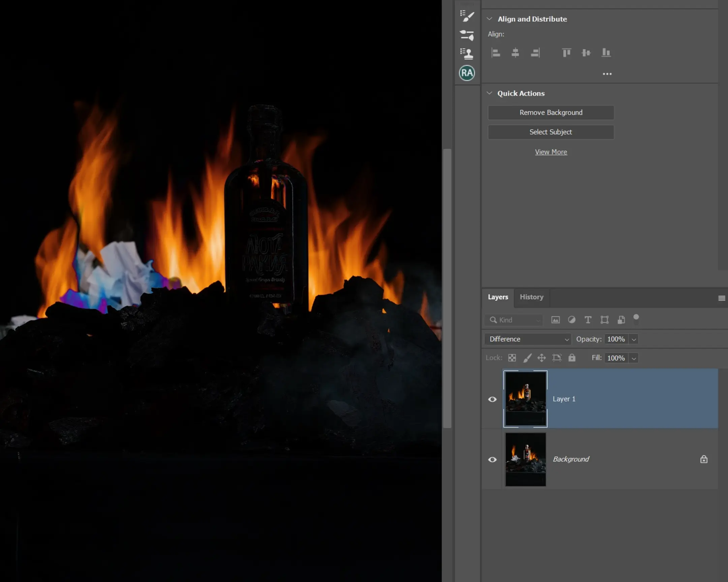Click the lock transparent pixels icon

(x=512, y=358)
